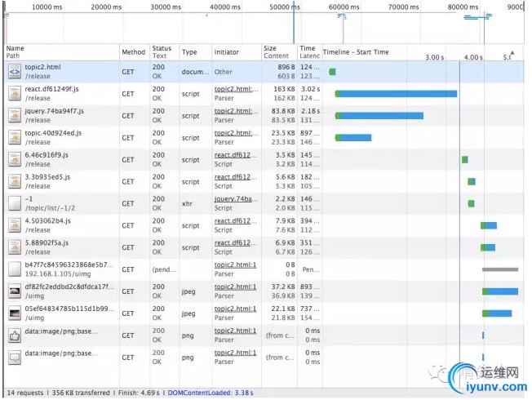Sort by the Initiator column header
Screen dimensions: 532x400
(237, 52)
